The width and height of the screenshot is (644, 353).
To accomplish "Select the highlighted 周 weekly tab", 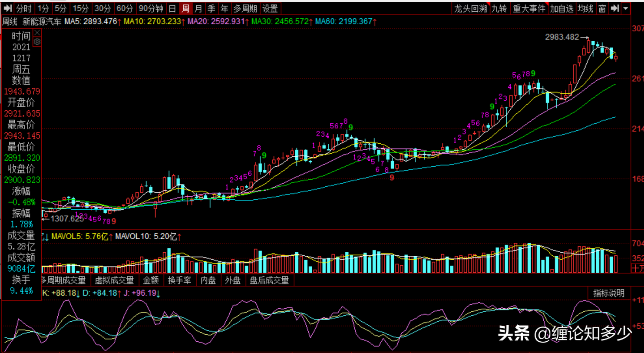I will [x=185, y=8].
